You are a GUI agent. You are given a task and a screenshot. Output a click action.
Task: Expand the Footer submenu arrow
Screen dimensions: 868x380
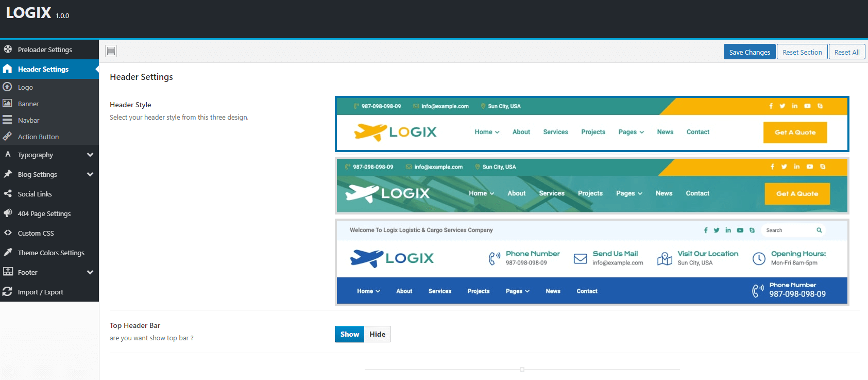(x=90, y=272)
